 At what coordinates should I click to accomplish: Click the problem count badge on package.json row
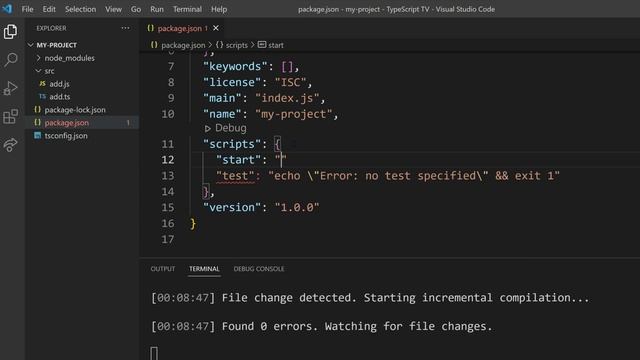[x=128, y=122]
